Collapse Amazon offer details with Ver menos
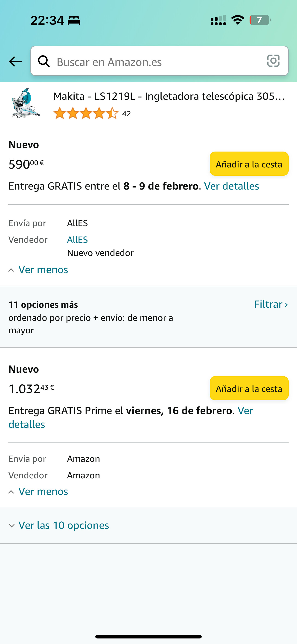 [x=43, y=492]
